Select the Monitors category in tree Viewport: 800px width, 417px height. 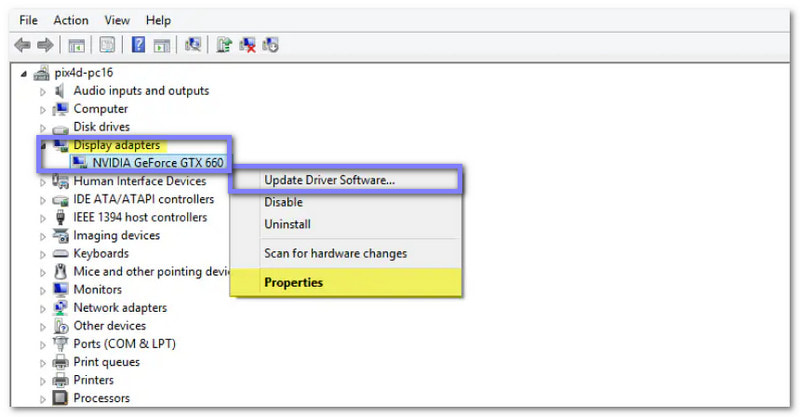point(97,290)
